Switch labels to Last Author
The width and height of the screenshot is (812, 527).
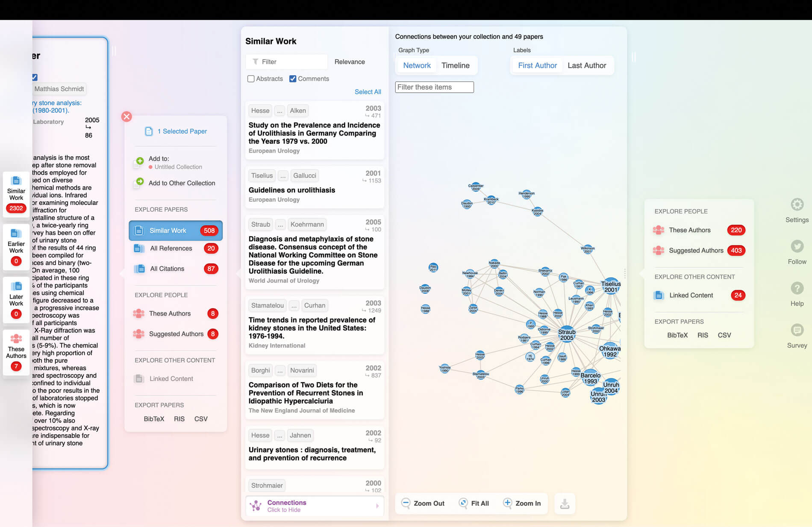(x=586, y=65)
